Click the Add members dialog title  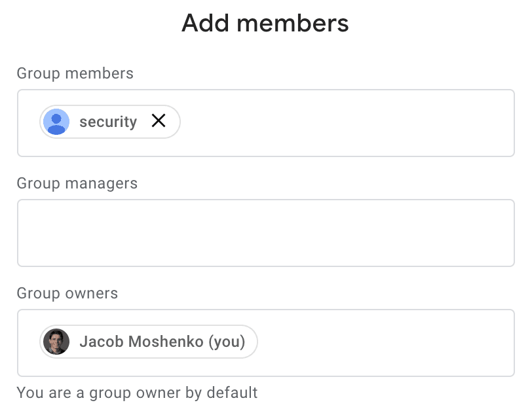pos(265,23)
